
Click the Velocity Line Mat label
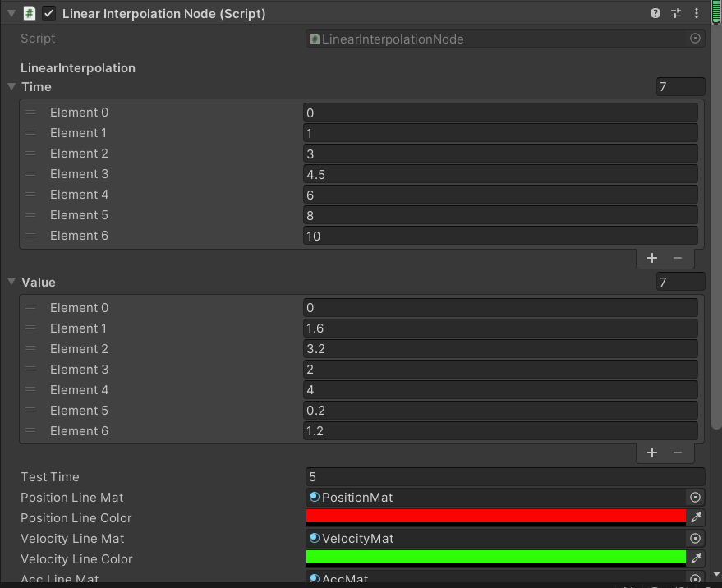[x=72, y=538]
